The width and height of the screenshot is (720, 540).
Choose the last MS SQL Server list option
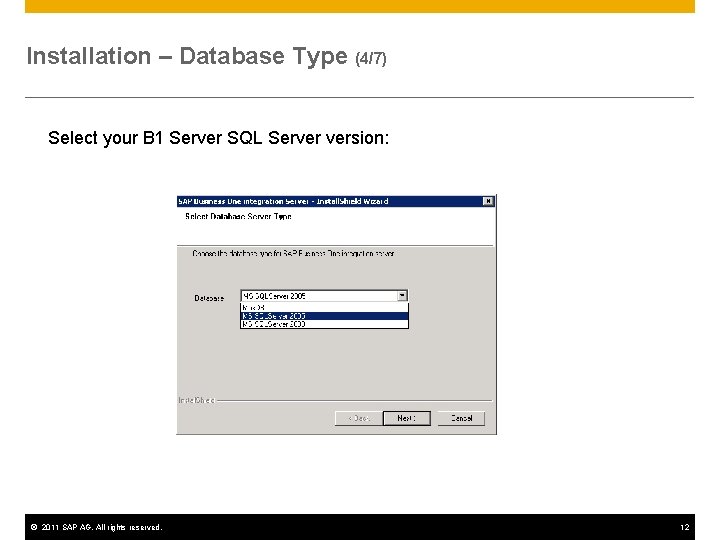click(x=324, y=324)
